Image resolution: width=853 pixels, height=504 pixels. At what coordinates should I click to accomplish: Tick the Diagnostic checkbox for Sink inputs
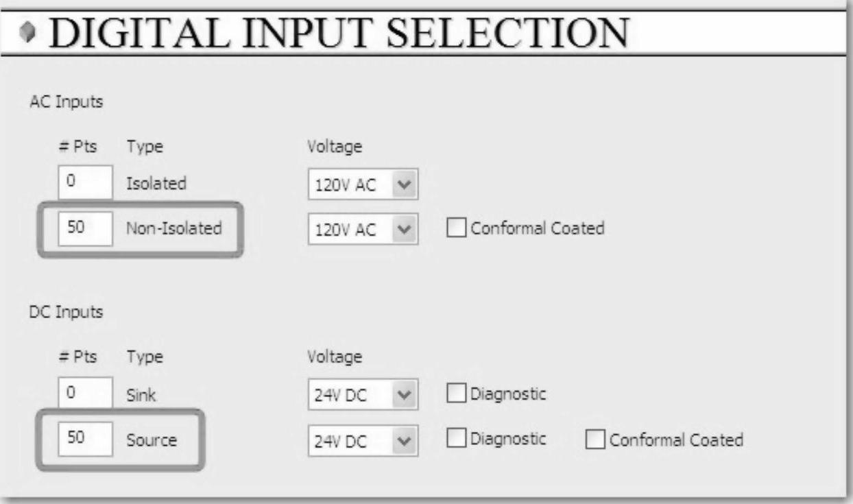point(456,394)
